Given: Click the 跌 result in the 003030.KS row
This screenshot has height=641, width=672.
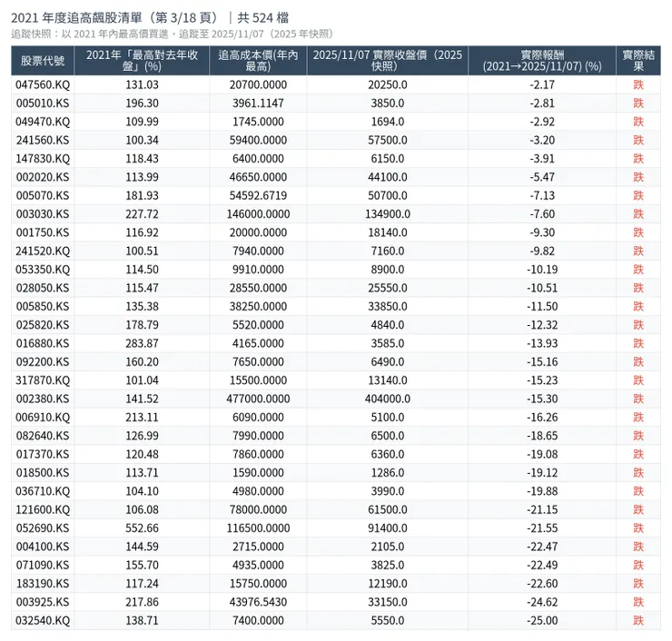Looking at the screenshot, I should pos(638,213).
